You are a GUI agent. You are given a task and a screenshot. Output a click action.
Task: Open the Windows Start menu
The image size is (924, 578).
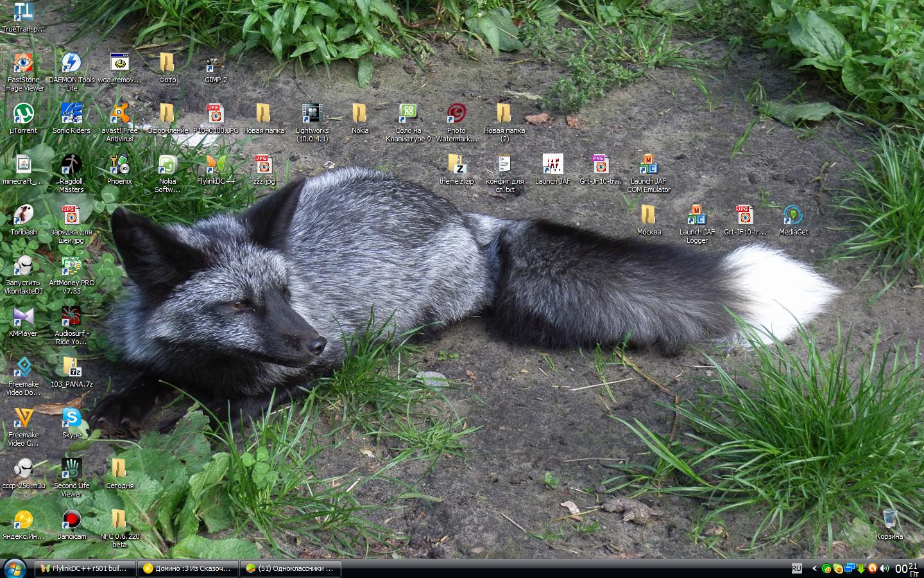(14, 568)
